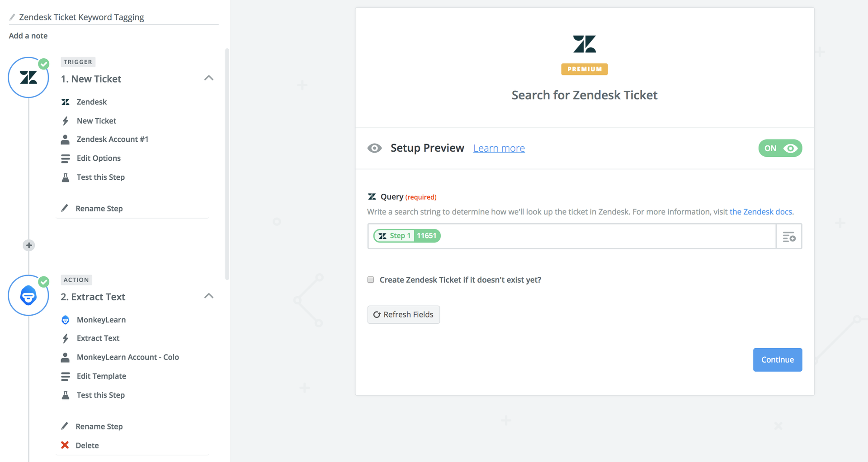Viewport: 868px width, 462px height.
Task: Click the pencil icon beside Zap title
Action: (x=12, y=17)
